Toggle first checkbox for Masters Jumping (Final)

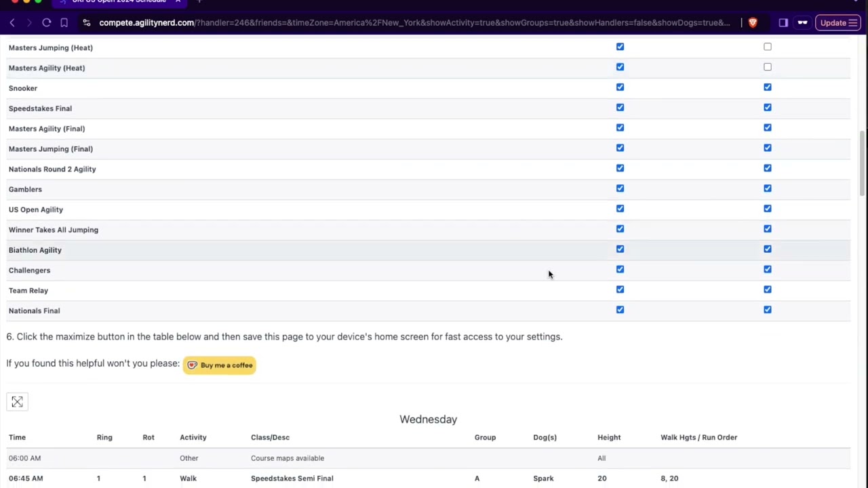tap(620, 148)
